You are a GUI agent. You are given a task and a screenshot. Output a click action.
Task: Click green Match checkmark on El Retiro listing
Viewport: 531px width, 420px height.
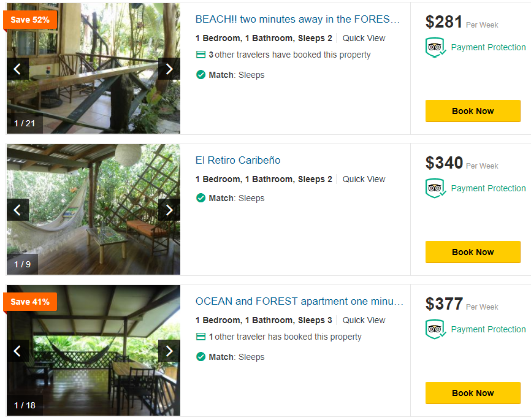(x=201, y=198)
